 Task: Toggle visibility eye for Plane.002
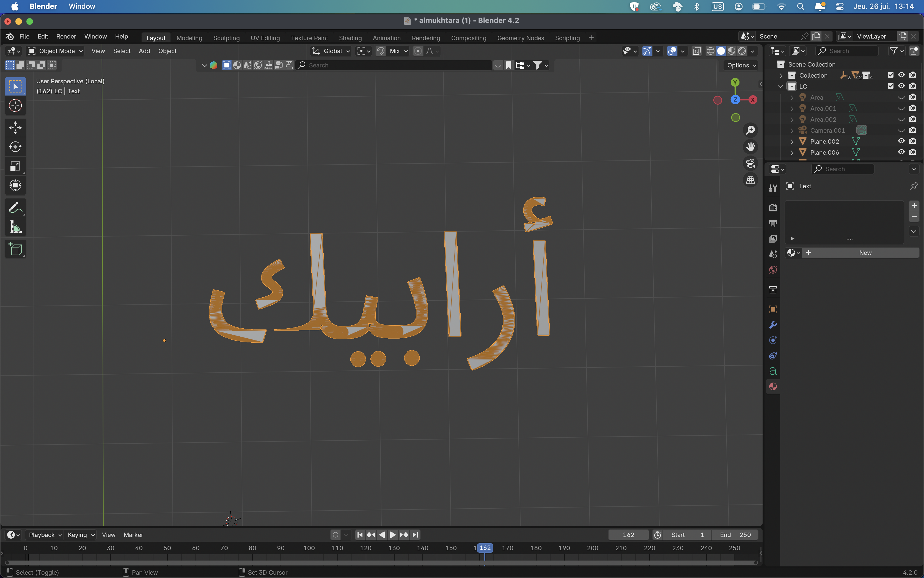901,141
